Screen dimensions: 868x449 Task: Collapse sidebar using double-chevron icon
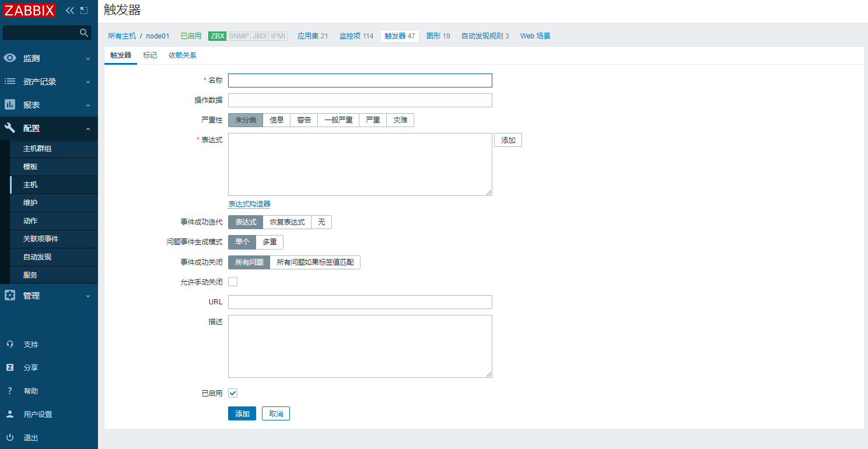(x=70, y=10)
